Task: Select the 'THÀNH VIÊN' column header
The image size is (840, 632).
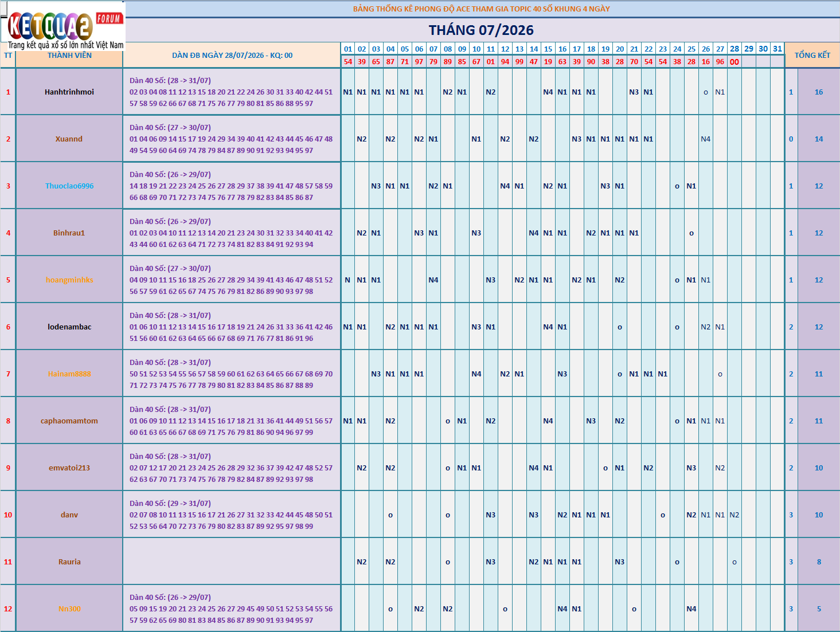Action: click(x=69, y=56)
